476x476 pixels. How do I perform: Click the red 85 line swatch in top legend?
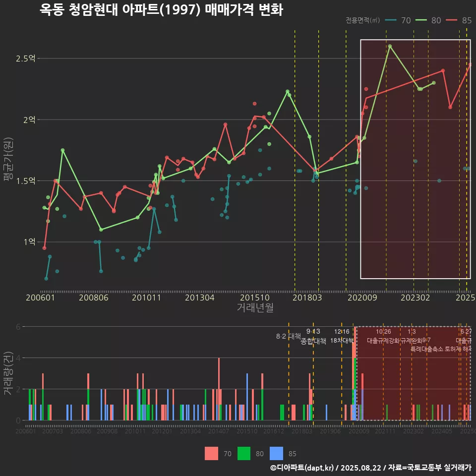pyautogui.click(x=451, y=20)
